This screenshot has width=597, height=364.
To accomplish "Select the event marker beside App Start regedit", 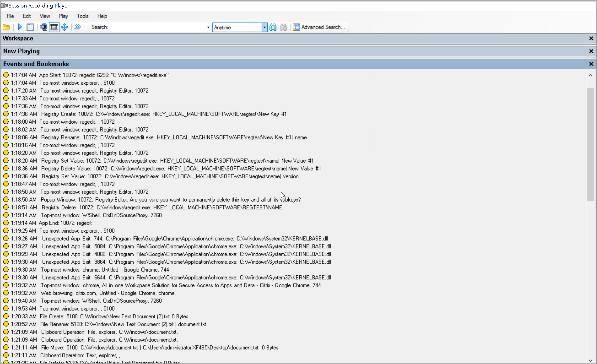I will pyautogui.click(x=6, y=75).
